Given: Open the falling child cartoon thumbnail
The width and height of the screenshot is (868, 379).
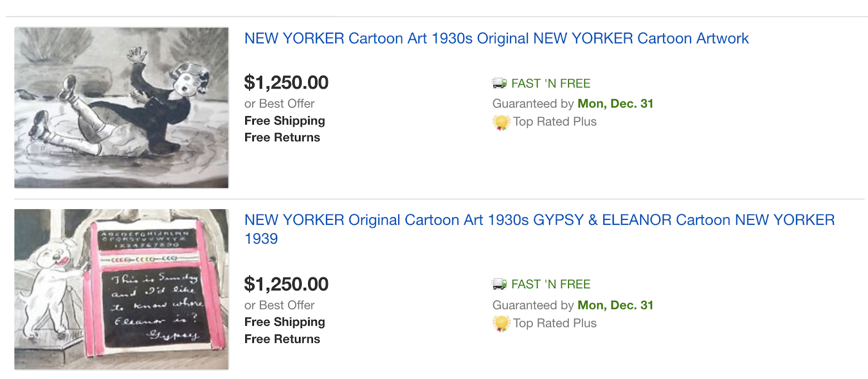Looking at the screenshot, I should [122, 108].
